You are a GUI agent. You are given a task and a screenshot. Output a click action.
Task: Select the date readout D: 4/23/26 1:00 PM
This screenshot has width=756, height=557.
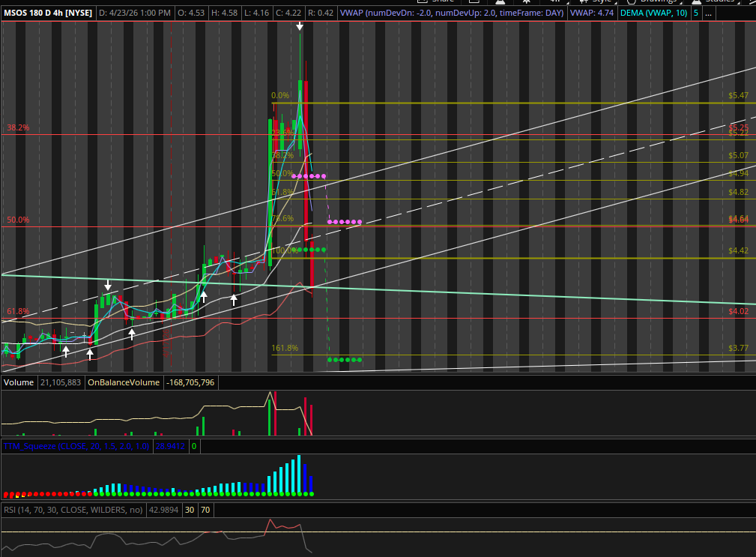[135, 13]
